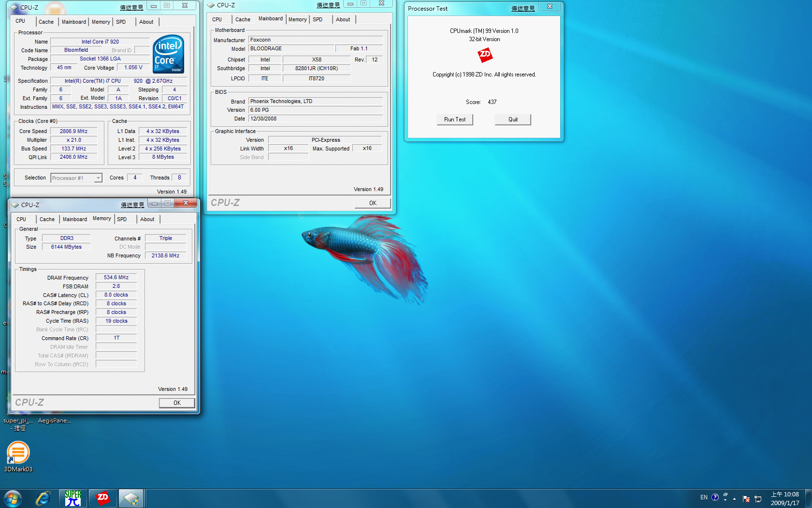Select the ZD CPUmark taskbar icon
This screenshot has width=812, height=508.
pyautogui.click(x=102, y=498)
